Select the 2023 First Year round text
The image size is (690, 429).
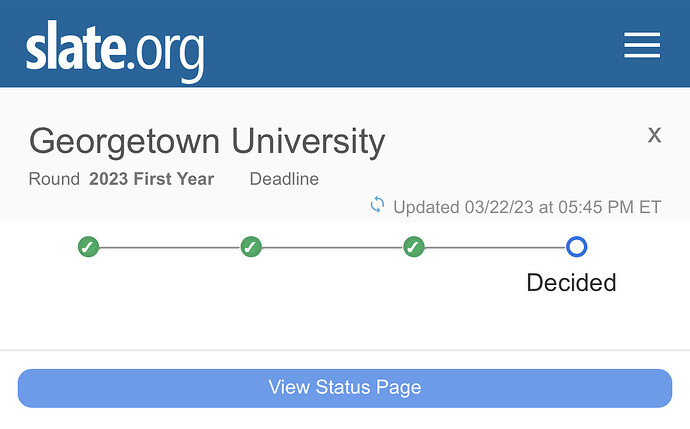tap(151, 179)
